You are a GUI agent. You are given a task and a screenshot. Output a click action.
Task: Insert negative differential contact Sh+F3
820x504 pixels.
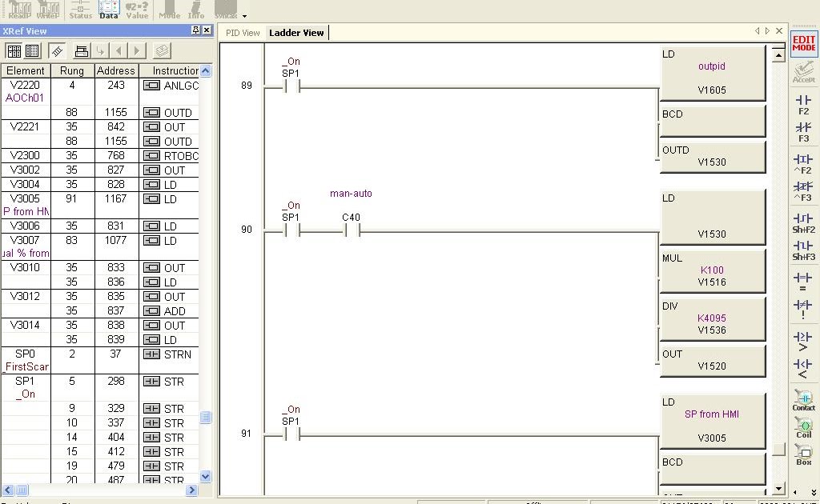click(803, 250)
